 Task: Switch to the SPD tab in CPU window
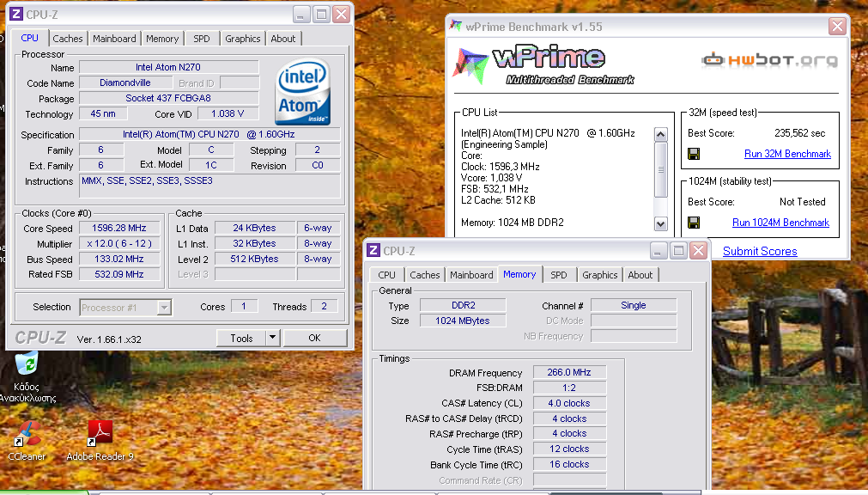pos(202,39)
